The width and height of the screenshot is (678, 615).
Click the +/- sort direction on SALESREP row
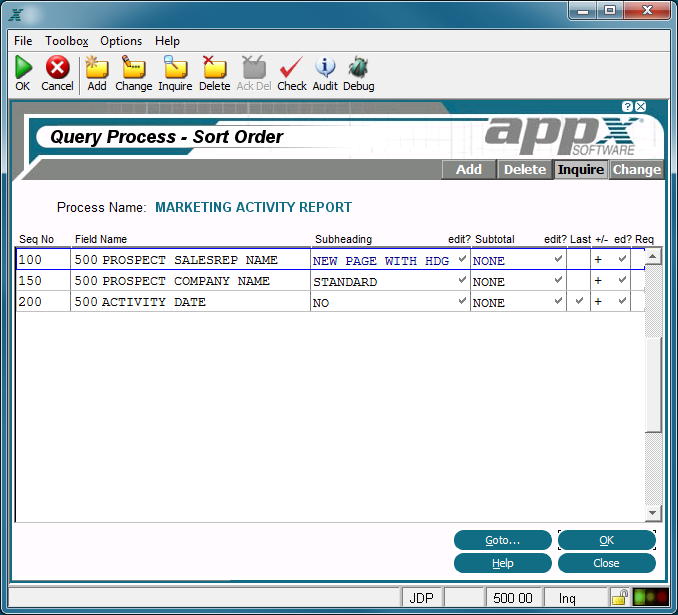(598, 259)
